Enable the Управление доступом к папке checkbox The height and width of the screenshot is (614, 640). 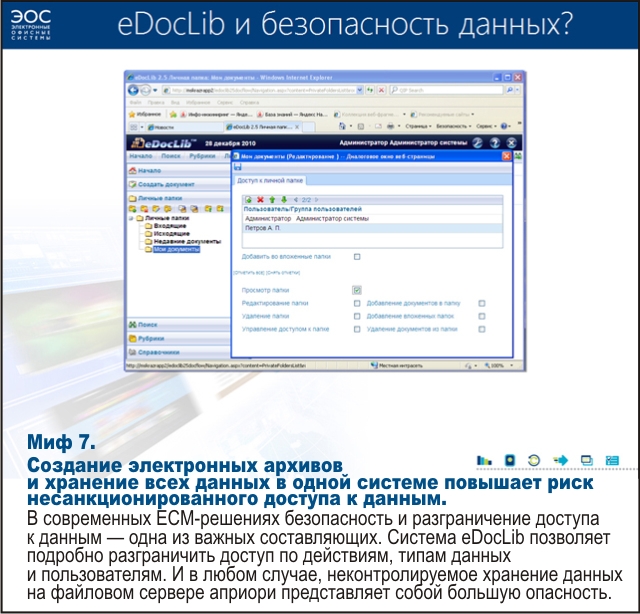(357, 329)
